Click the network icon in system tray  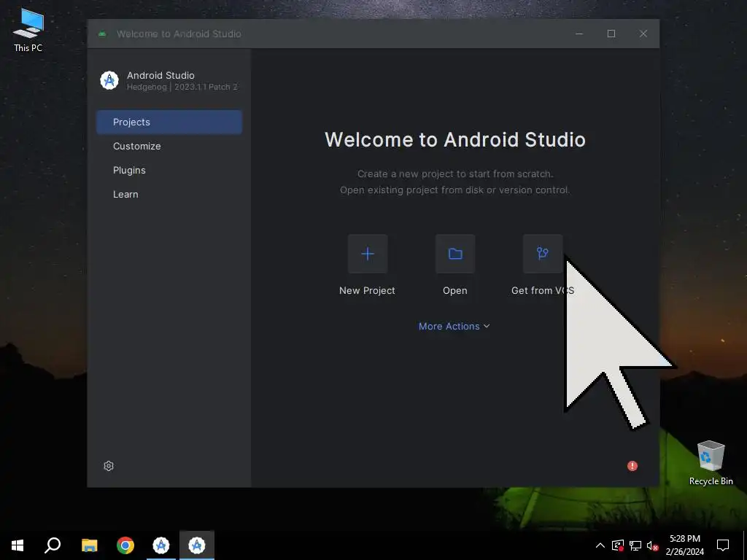(635, 545)
